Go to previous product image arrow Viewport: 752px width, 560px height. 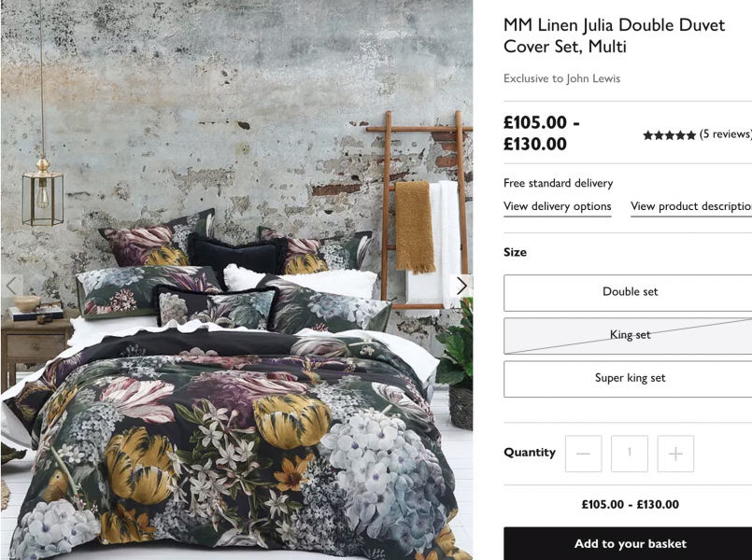pyautogui.click(x=11, y=286)
